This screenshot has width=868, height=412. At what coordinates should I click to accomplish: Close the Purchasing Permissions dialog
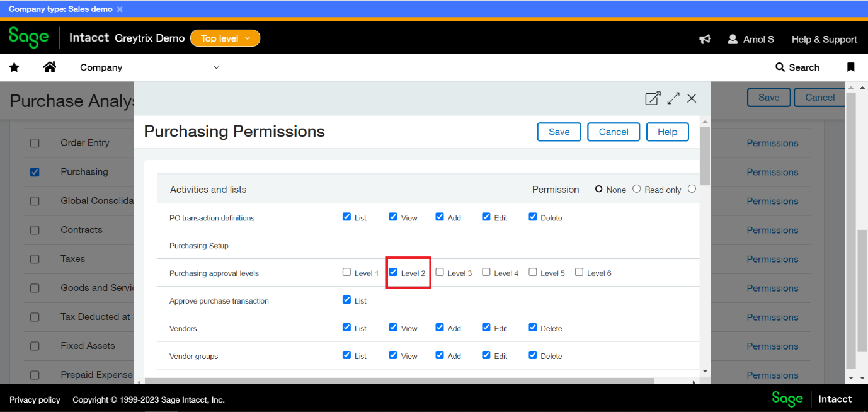point(692,98)
